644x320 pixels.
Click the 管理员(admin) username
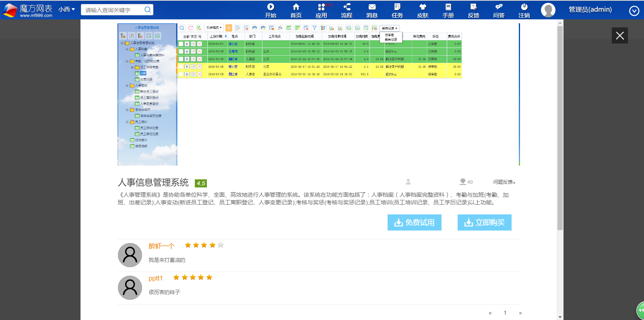click(590, 9)
